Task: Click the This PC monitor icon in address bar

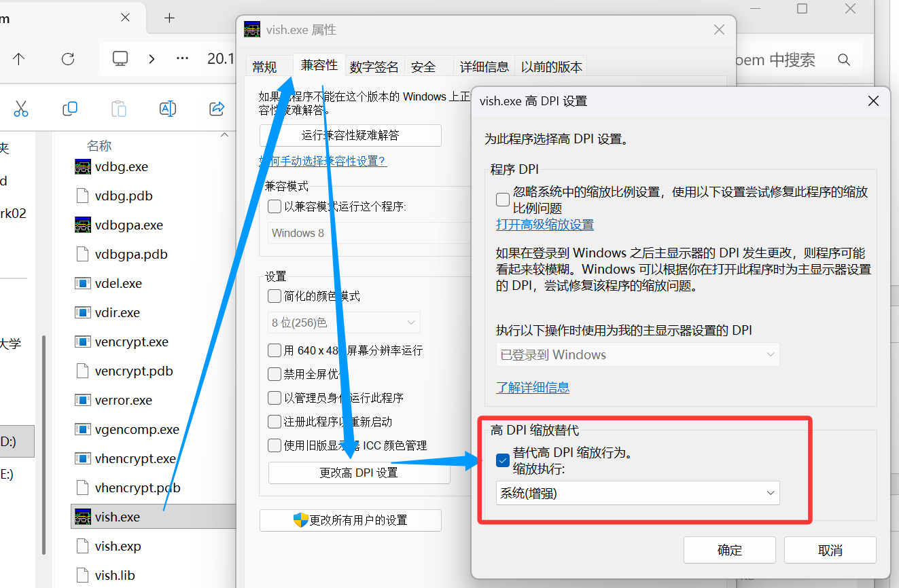Action: click(x=120, y=58)
